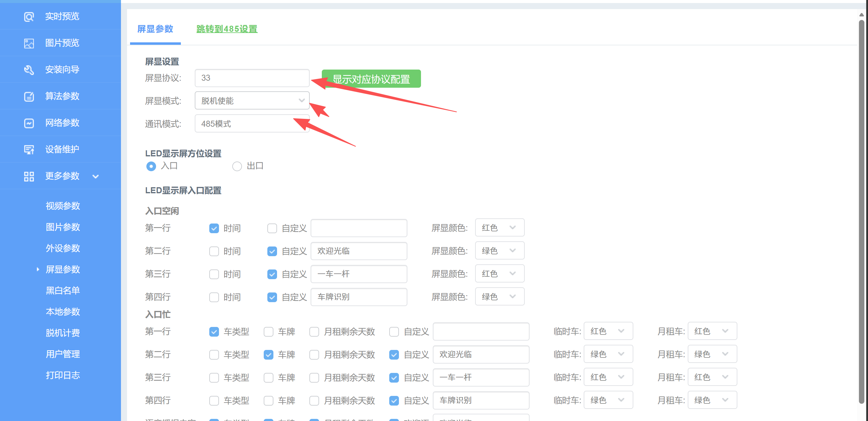
Task: Click the 设备维护 monitor icon
Action: click(x=29, y=150)
